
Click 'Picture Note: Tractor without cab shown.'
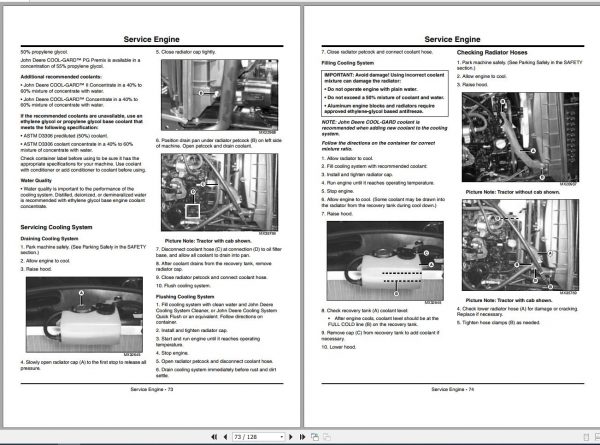[x=513, y=192]
